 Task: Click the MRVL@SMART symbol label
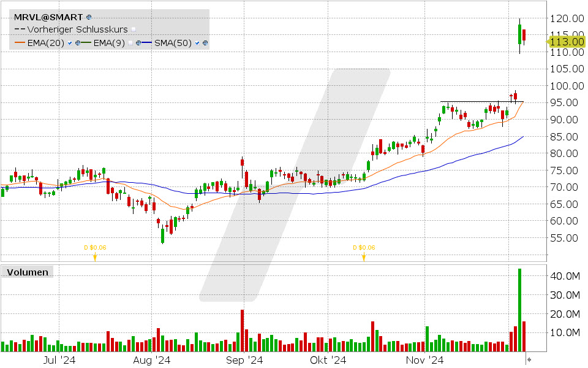point(48,17)
